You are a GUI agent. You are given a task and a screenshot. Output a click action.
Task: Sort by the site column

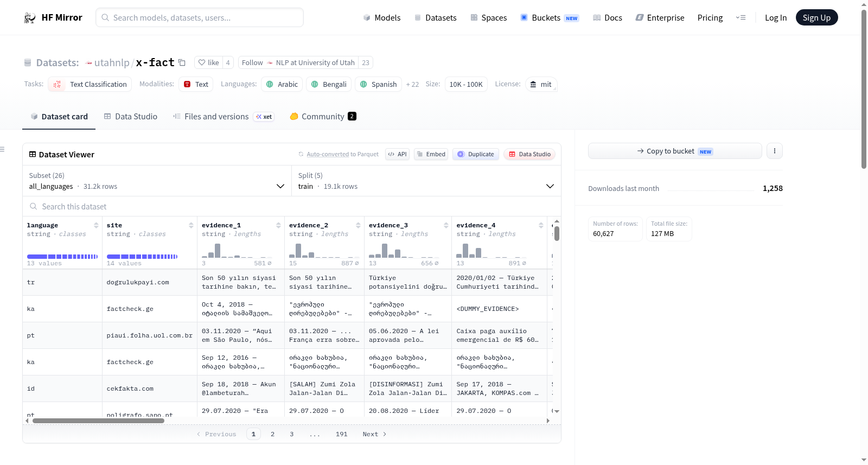(191, 225)
